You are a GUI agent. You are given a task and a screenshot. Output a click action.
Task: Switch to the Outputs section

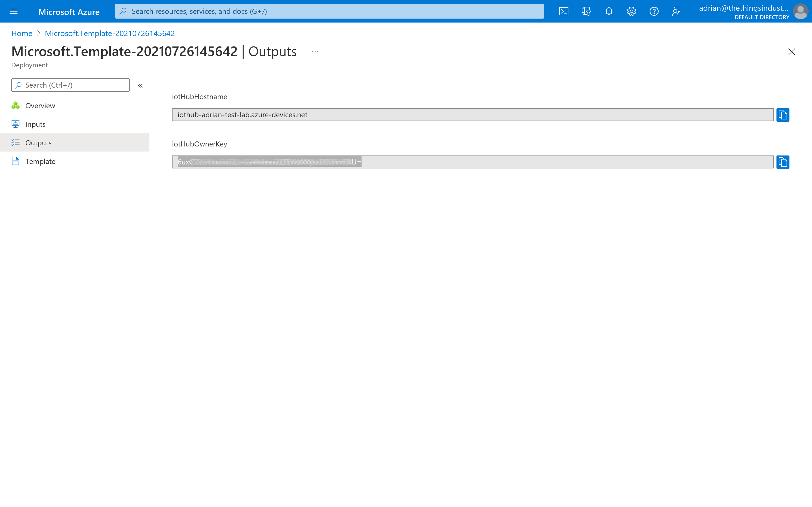(x=38, y=142)
